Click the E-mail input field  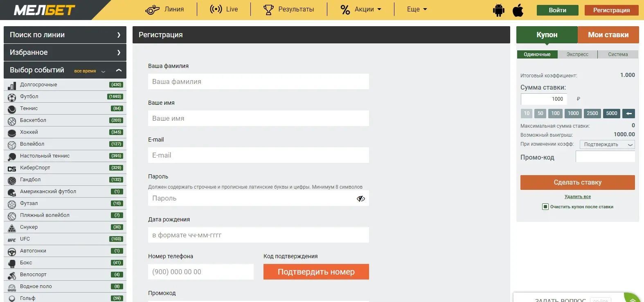258,155
